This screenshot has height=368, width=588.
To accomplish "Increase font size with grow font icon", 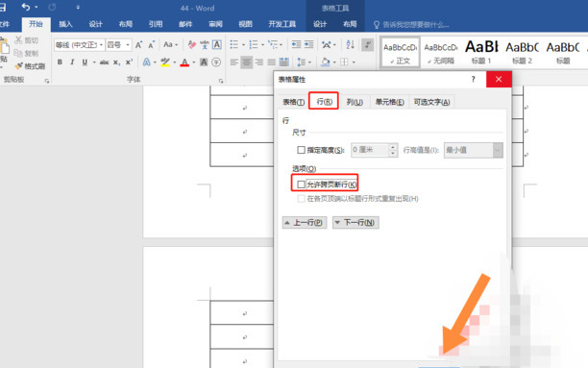I will pyautogui.click(x=138, y=45).
